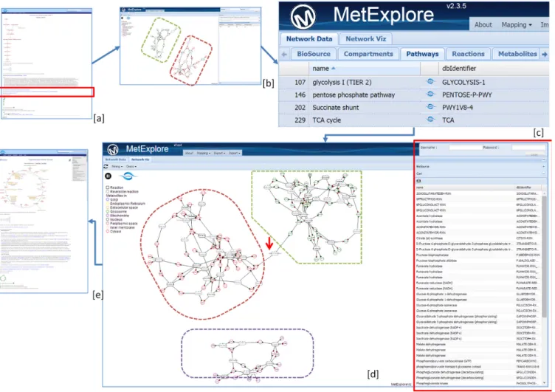Select the Compartments grid tab

pos(368,54)
